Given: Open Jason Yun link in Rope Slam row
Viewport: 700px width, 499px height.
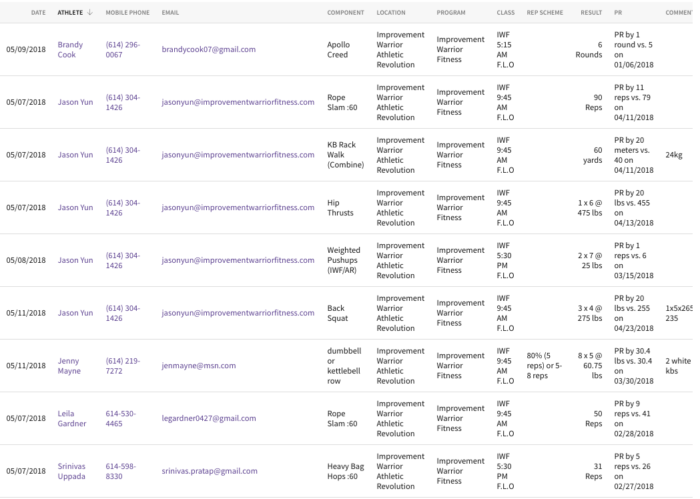Looking at the screenshot, I should [x=75, y=102].
